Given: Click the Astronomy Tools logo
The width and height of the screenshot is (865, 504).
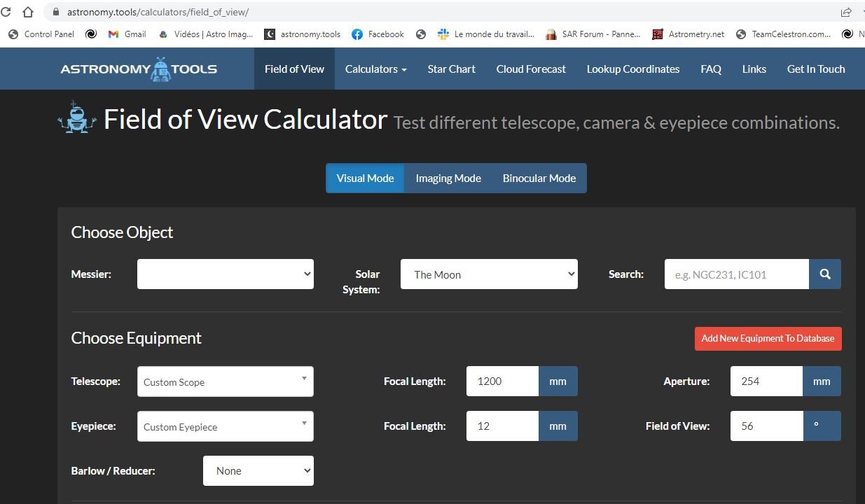Looking at the screenshot, I should pos(139,69).
